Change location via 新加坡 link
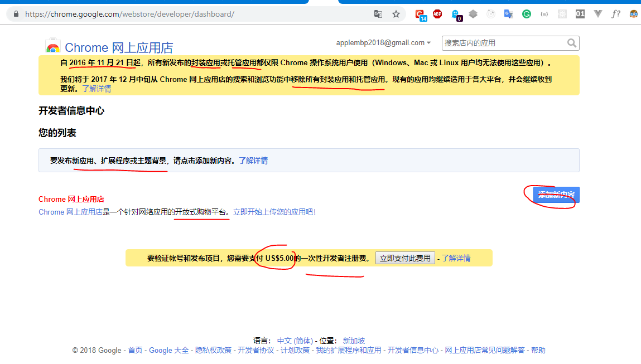This screenshot has width=641, height=364. pos(354,341)
